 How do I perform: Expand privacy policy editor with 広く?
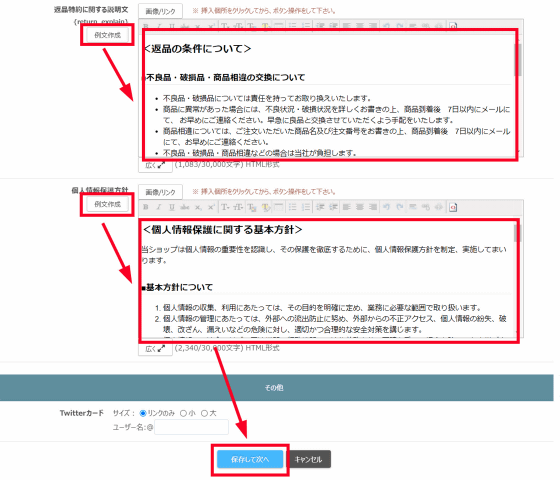point(155,349)
